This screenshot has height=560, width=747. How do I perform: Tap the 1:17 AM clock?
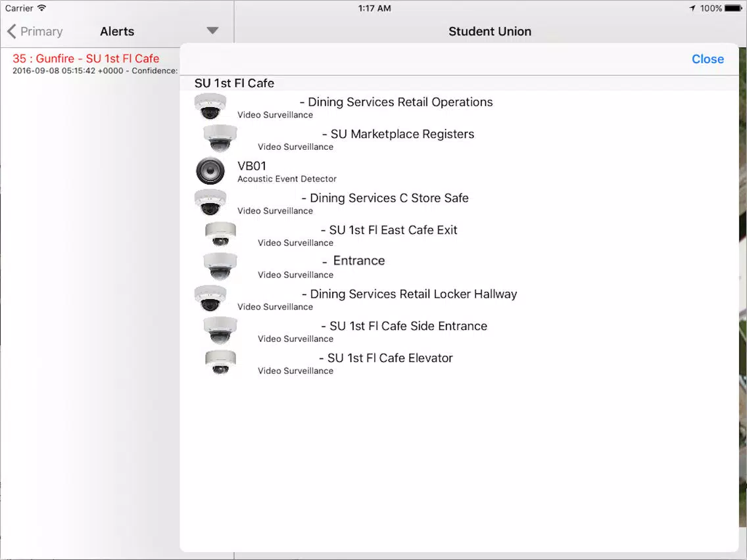point(374,8)
